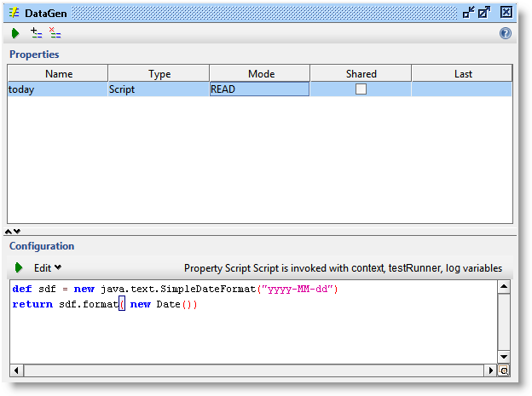Click the Configuration section label
The height and width of the screenshot is (396, 532).
pyautogui.click(x=42, y=246)
